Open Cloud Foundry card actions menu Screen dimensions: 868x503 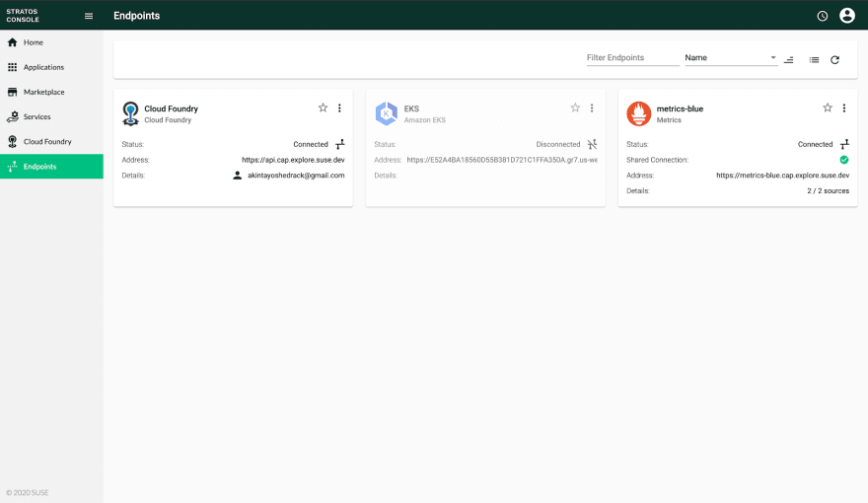point(339,108)
